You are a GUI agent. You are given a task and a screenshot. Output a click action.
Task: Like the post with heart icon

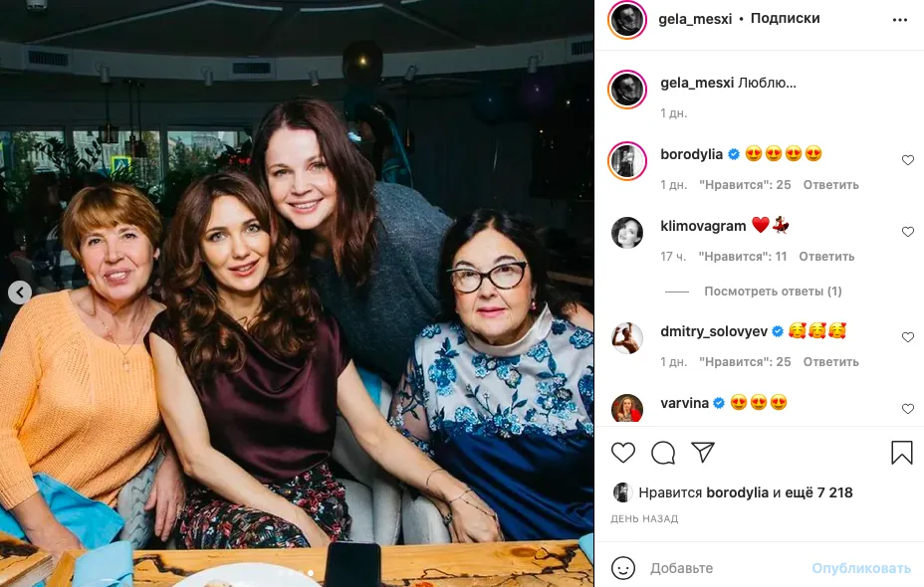click(623, 453)
